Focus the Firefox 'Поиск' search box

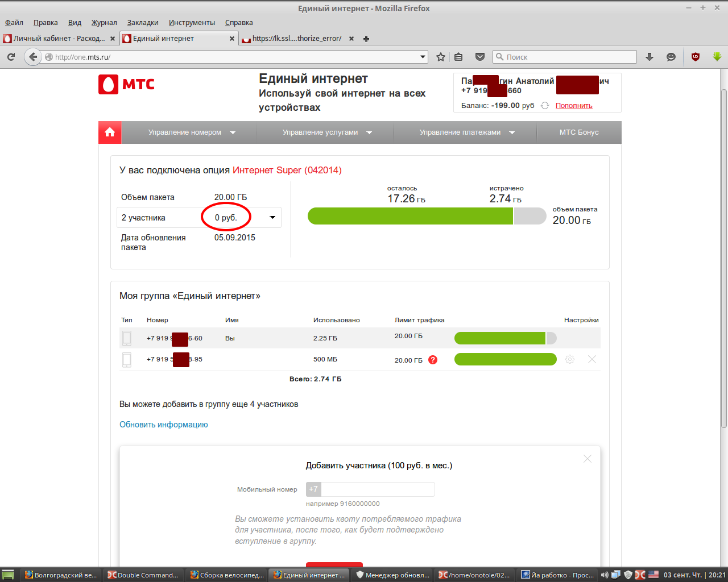564,57
